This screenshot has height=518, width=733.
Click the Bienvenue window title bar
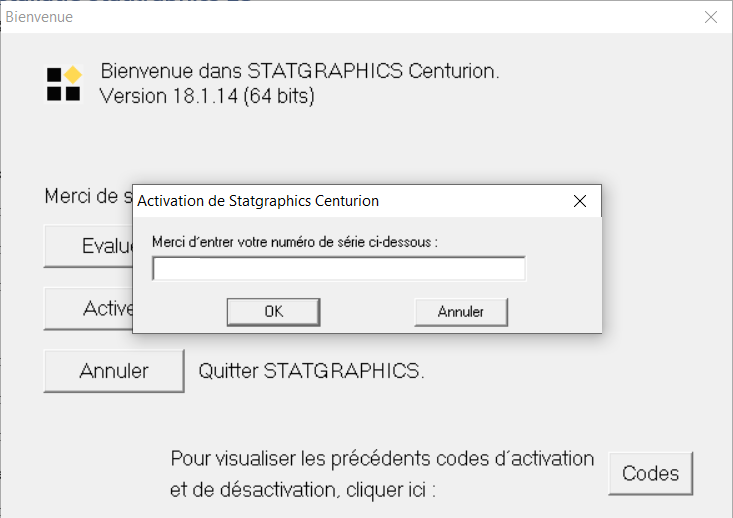point(351,17)
